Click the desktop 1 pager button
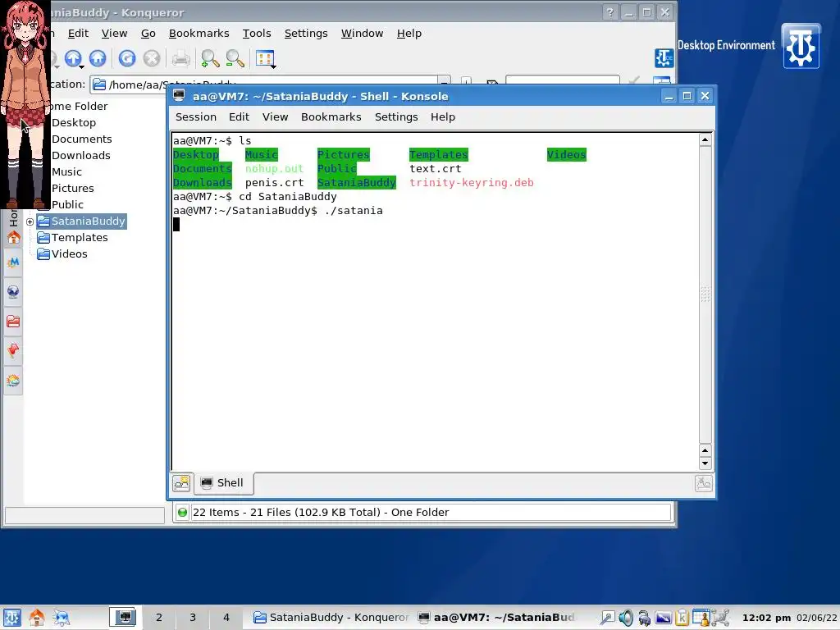Screen dimensions: 840x630 pyautogui.click(x=126, y=617)
